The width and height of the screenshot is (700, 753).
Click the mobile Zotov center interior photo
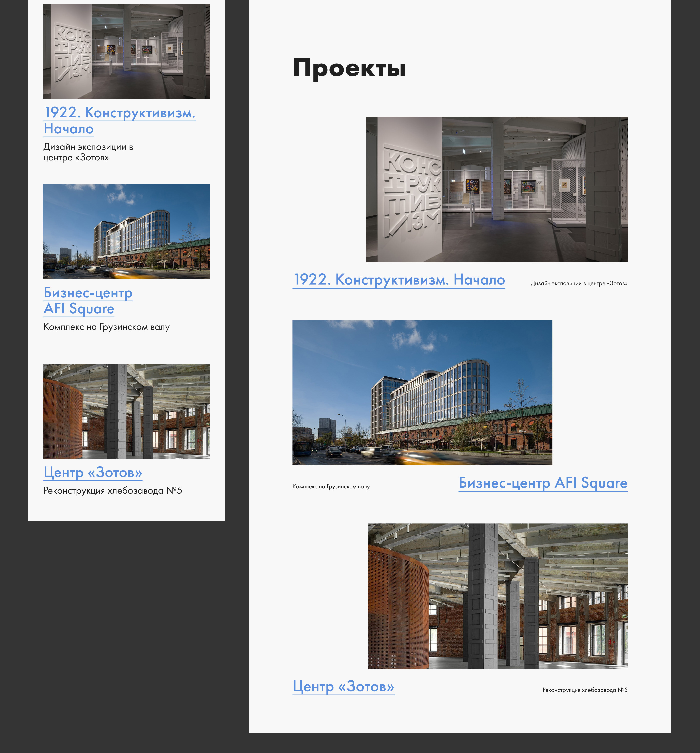126,411
